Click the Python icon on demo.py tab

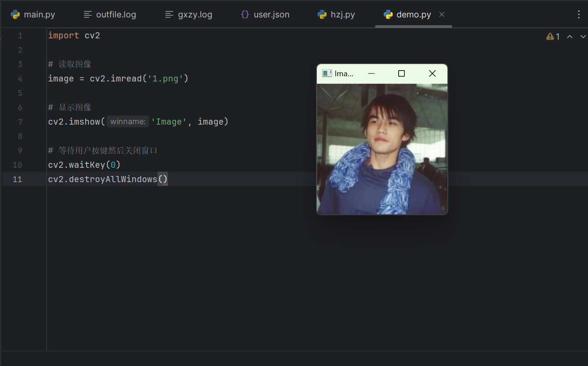click(x=388, y=14)
